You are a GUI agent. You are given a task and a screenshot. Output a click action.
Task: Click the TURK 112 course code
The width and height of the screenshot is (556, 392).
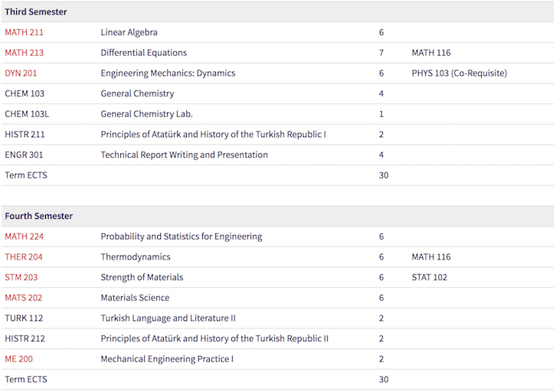[x=24, y=318]
